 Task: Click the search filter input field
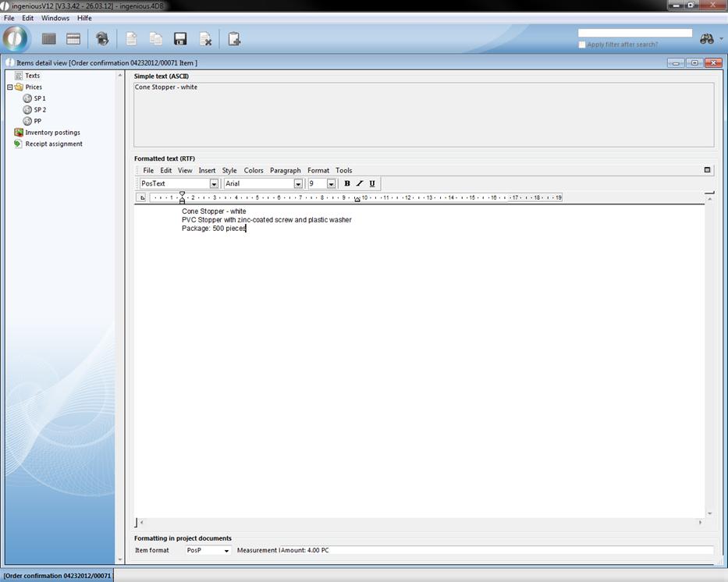coord(634,33)
